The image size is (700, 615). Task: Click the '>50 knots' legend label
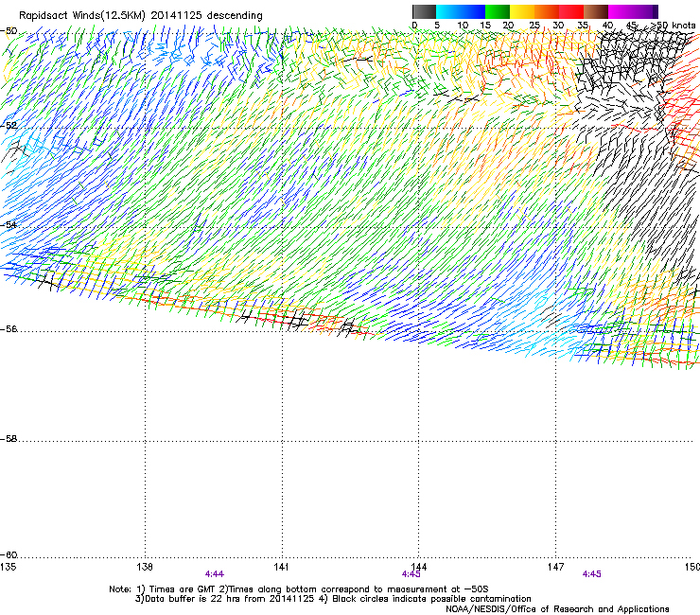pos(674,26)
